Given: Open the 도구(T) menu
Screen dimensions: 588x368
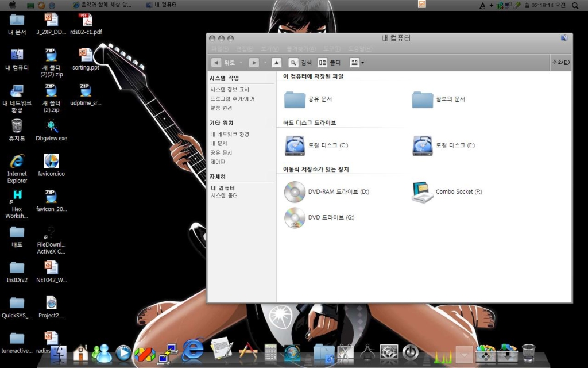Looking at the screenshot, I should pos(332,49).
